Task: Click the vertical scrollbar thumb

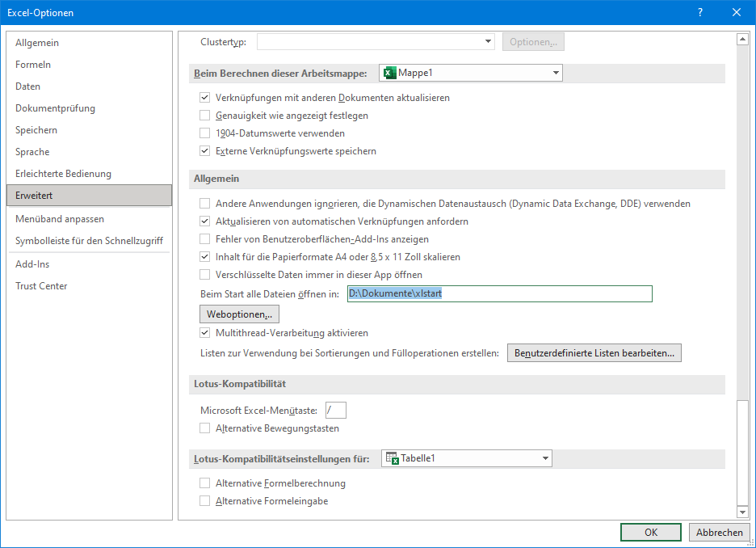Action: pyautogui.click(x=742, y=453)
